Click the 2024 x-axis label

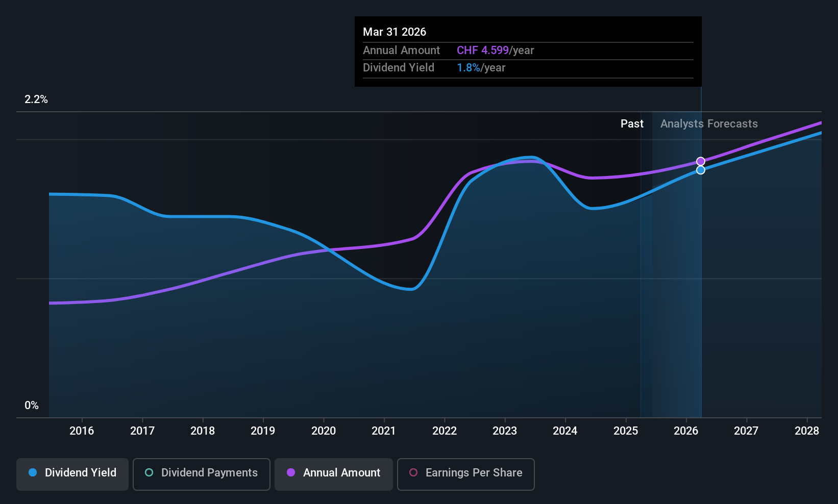tap(565, 431)
